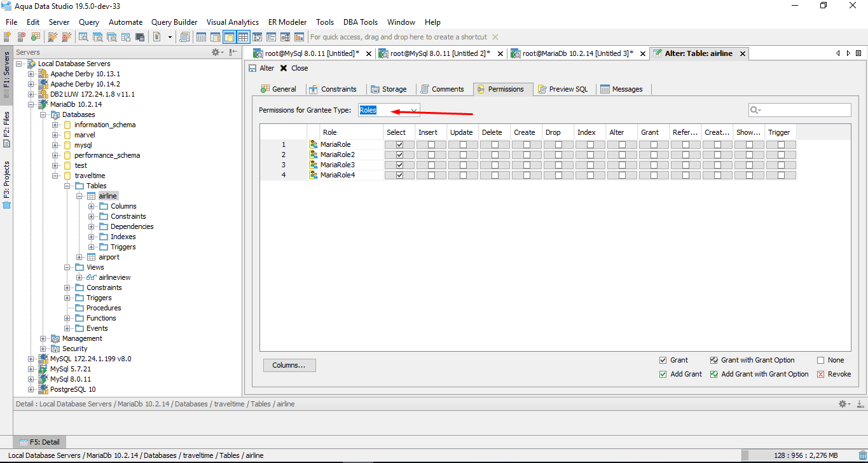Select the MariaRole3 row name

(338, 165)
